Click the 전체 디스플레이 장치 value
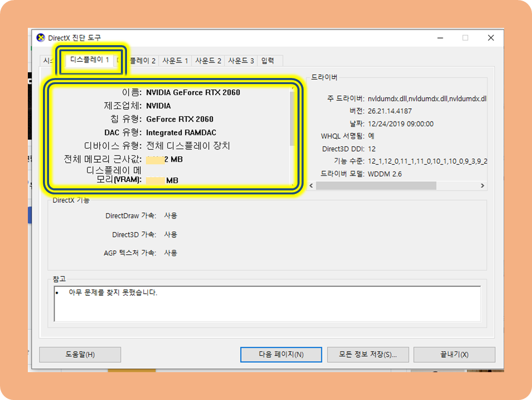The height and width of the screenshot is (400, 532). coord(188,146)
